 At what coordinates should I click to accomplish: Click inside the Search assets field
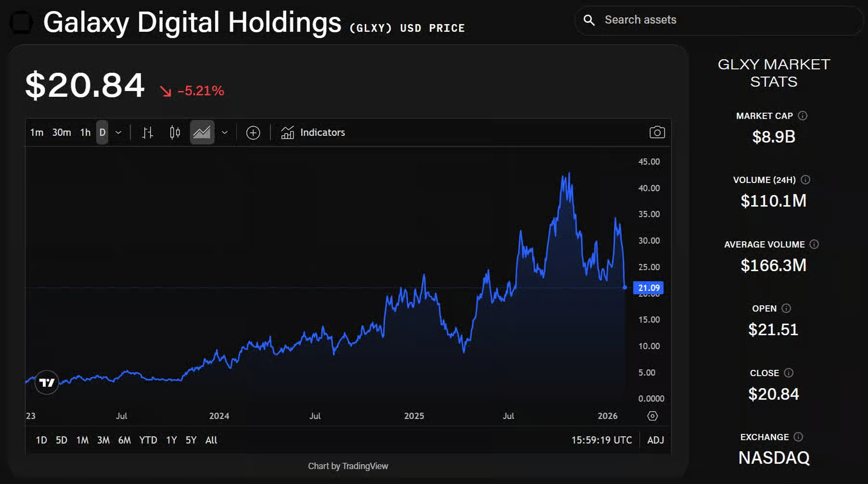point(698,20)
